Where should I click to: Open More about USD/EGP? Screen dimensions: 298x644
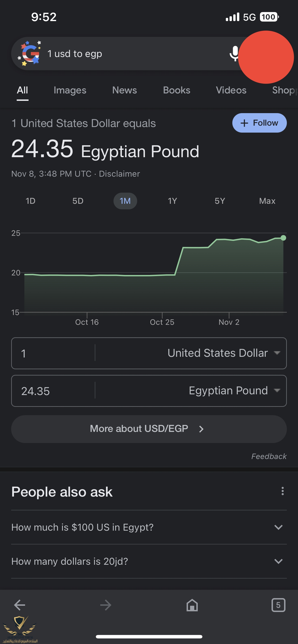click(149, 429)
